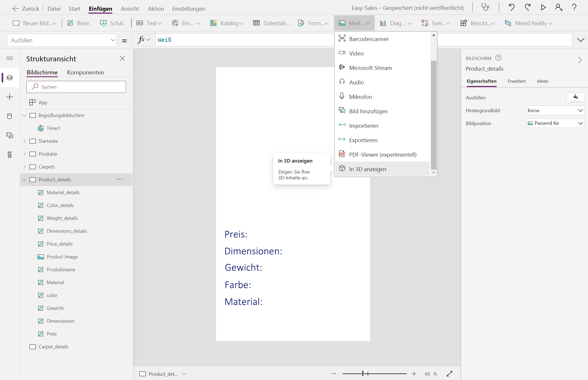Open the Ausfüllen property dropdown
The width and height of the screenshot is (588, 380).
62,40
